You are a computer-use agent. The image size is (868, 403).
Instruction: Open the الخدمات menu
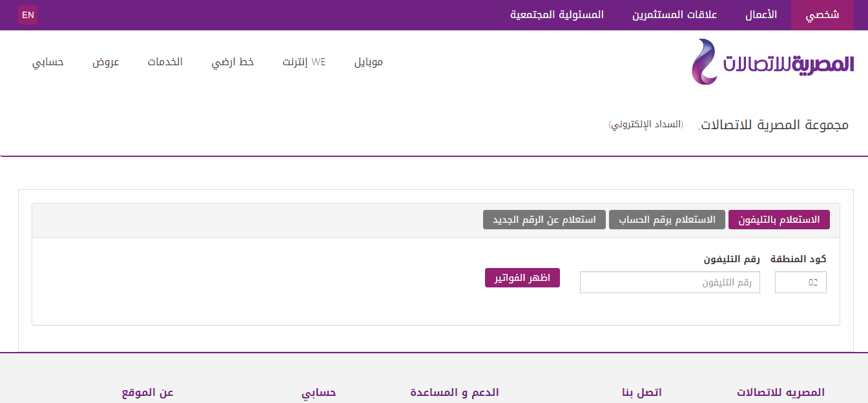click(x=165, y=62)
